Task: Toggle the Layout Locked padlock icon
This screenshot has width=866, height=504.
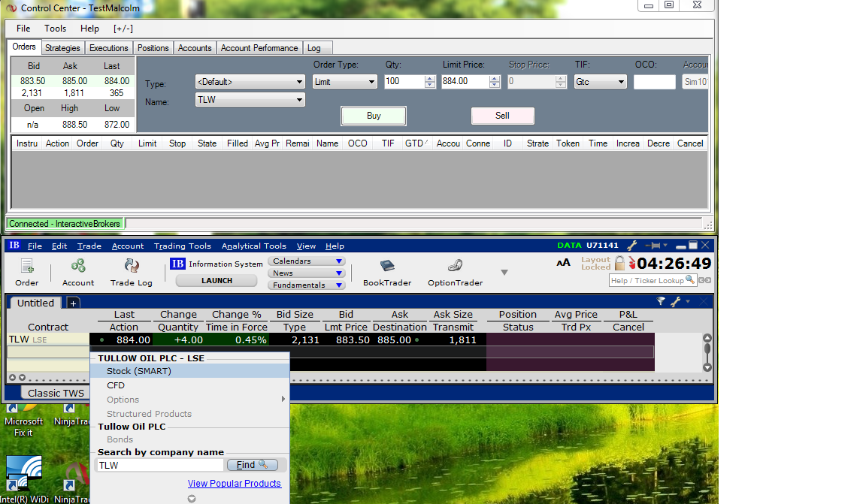Action: coord(619,264)
